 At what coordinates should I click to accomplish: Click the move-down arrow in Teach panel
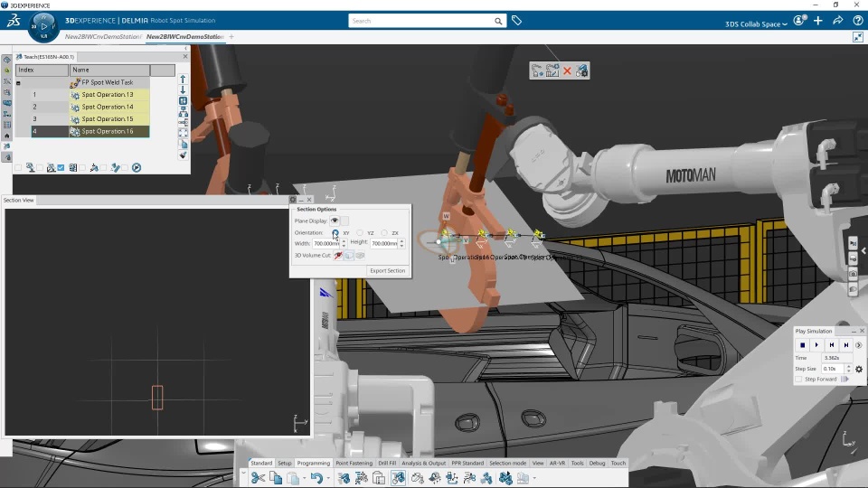click(x=183, y=89)
